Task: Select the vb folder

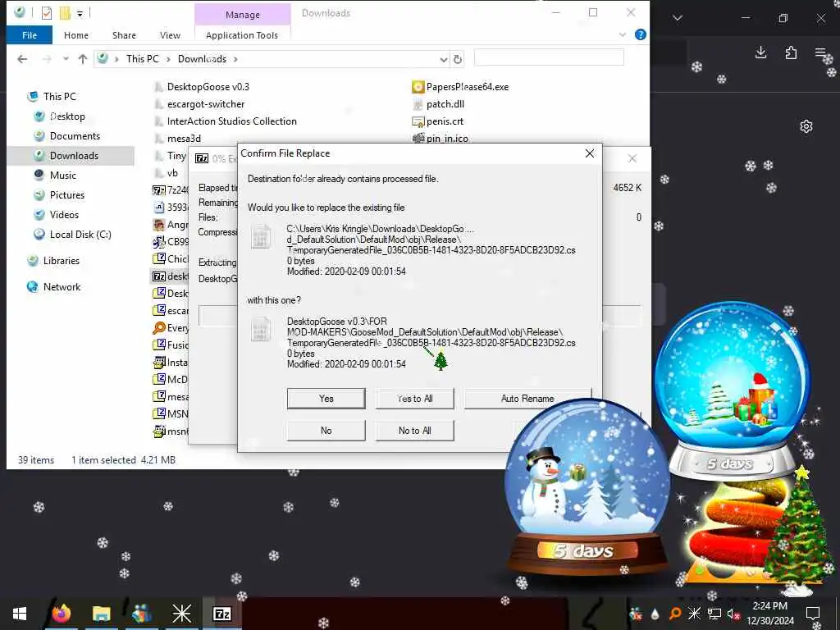Action: coord(172,173)
